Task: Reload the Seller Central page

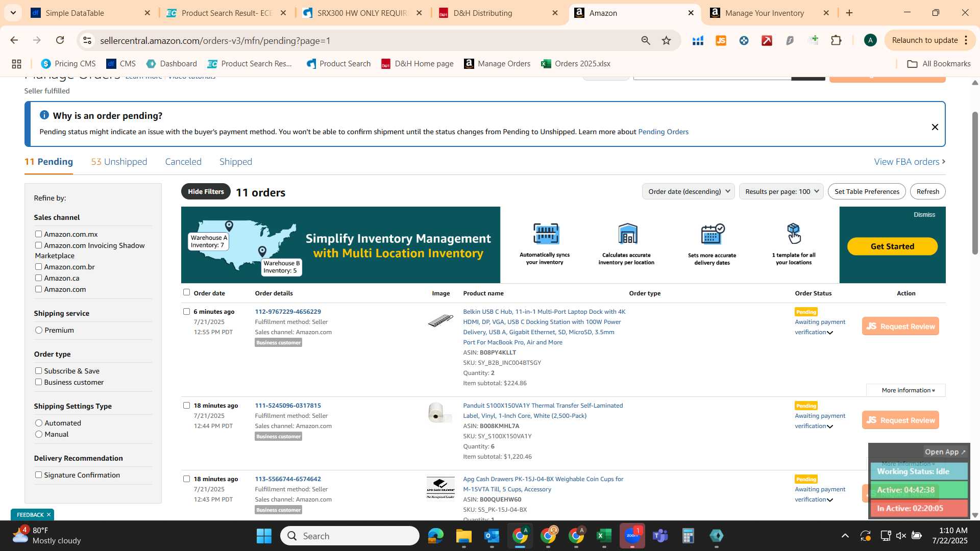Action: tap(60, 40)
